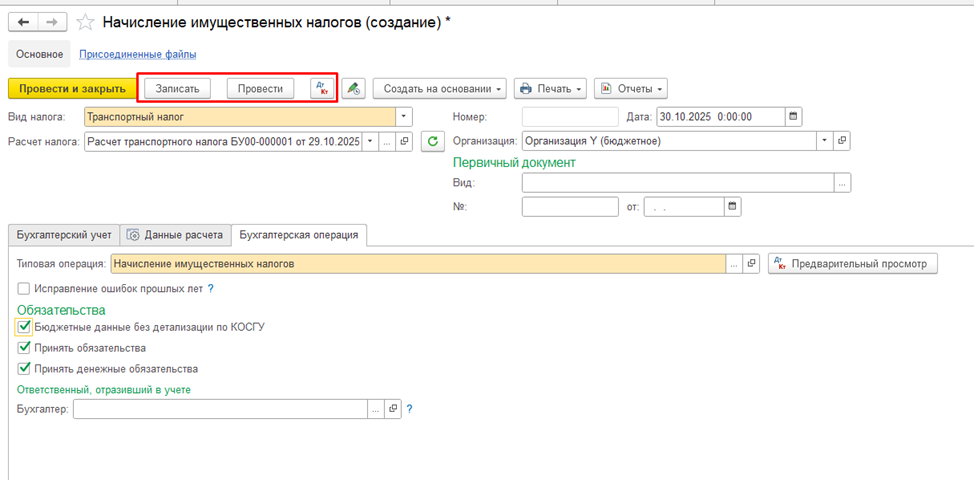Go forward with the right arrow button

tap(53, 22)
